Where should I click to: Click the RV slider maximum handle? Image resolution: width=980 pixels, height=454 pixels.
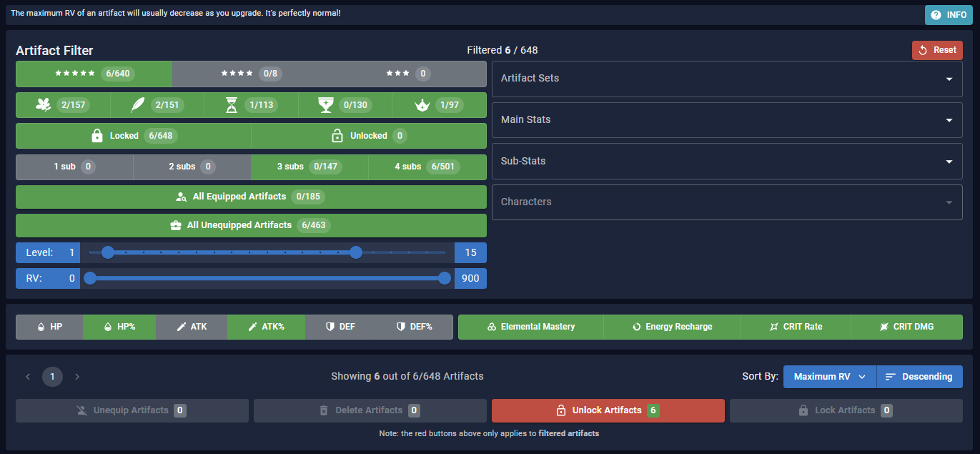445,278
